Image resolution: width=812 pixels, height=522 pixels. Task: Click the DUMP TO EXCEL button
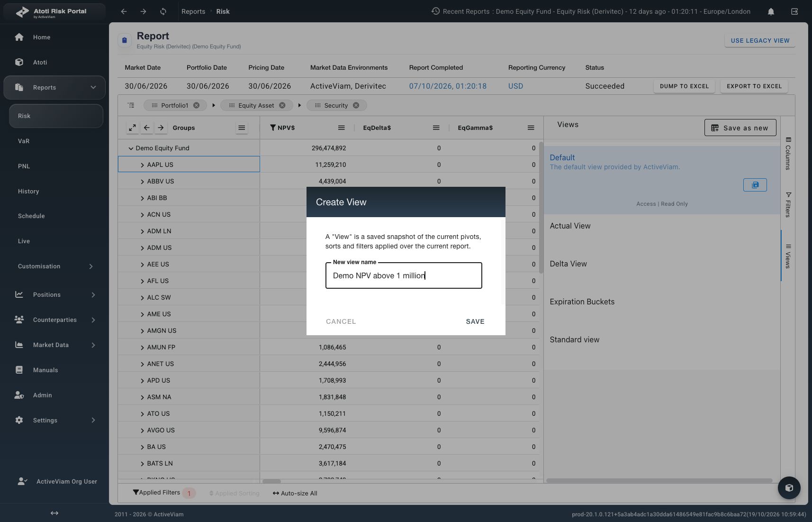(x=684, y=86)
